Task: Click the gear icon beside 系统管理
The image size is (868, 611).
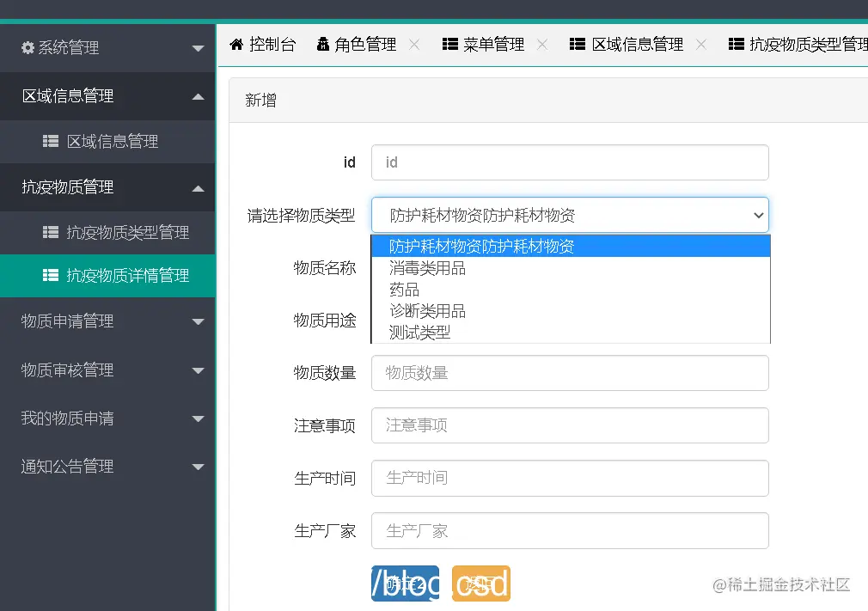Action: coord(28,47)
